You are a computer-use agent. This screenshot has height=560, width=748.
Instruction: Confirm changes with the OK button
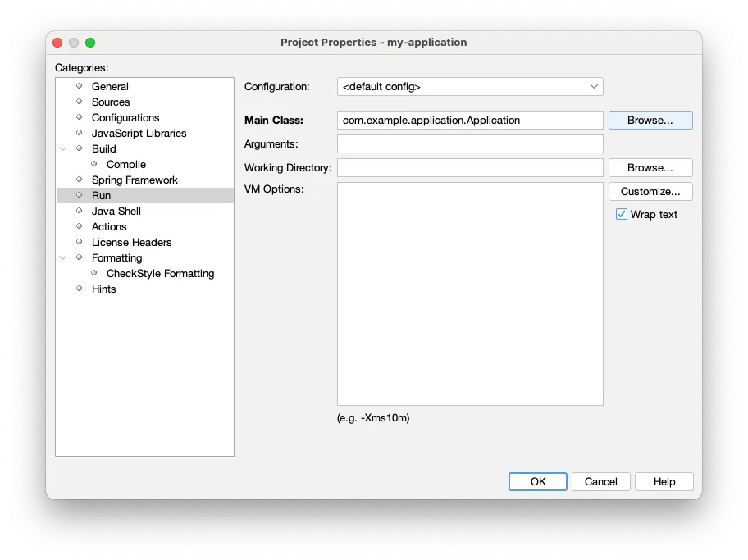pos(537,481)
